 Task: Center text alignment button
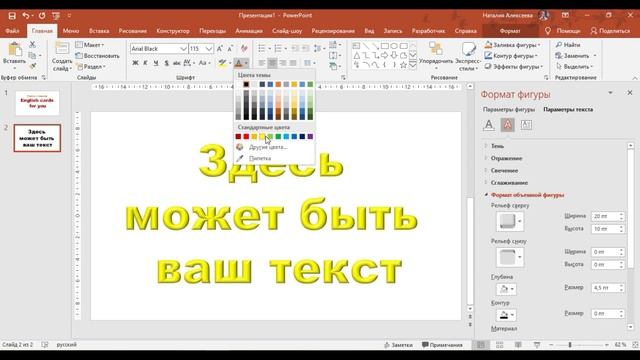pyautogui.click(x=272, y=63)
